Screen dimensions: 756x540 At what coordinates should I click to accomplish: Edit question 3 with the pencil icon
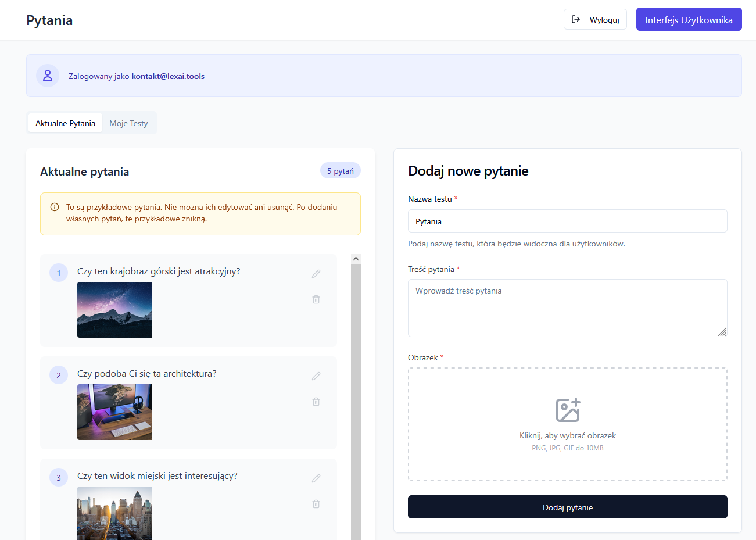pos(316,478)
